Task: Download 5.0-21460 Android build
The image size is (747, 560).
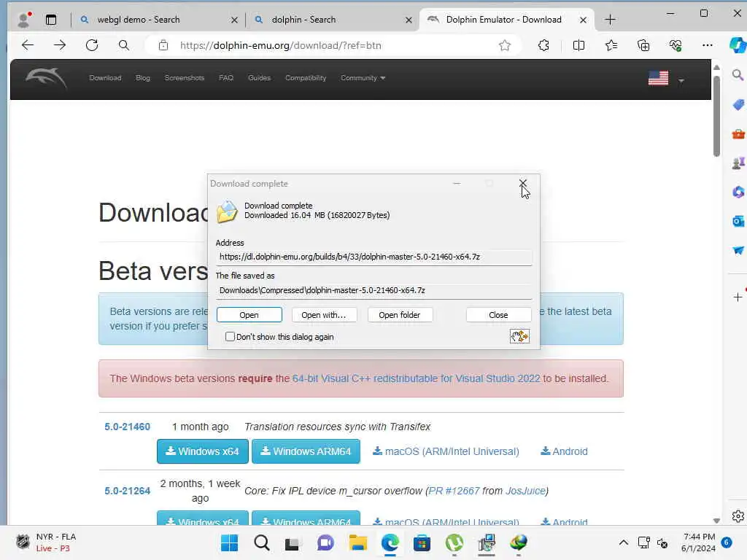Action: pos(564,451)
